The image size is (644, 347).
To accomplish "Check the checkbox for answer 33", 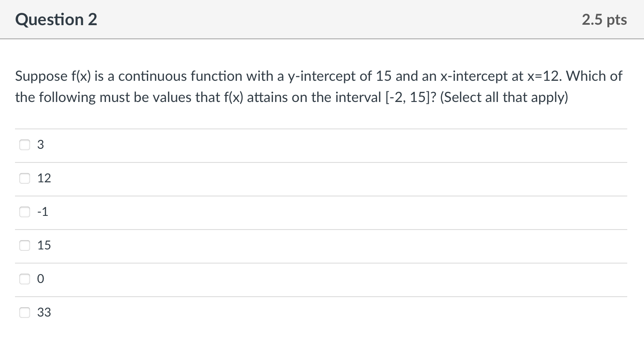I will [x=25, y=312].
